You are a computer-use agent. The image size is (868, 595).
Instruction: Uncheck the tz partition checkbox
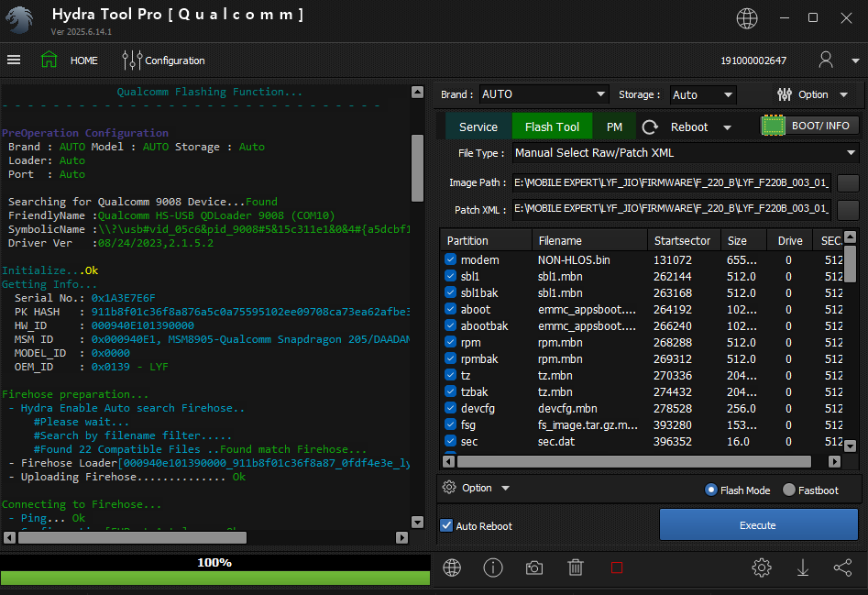click(450, 375)
